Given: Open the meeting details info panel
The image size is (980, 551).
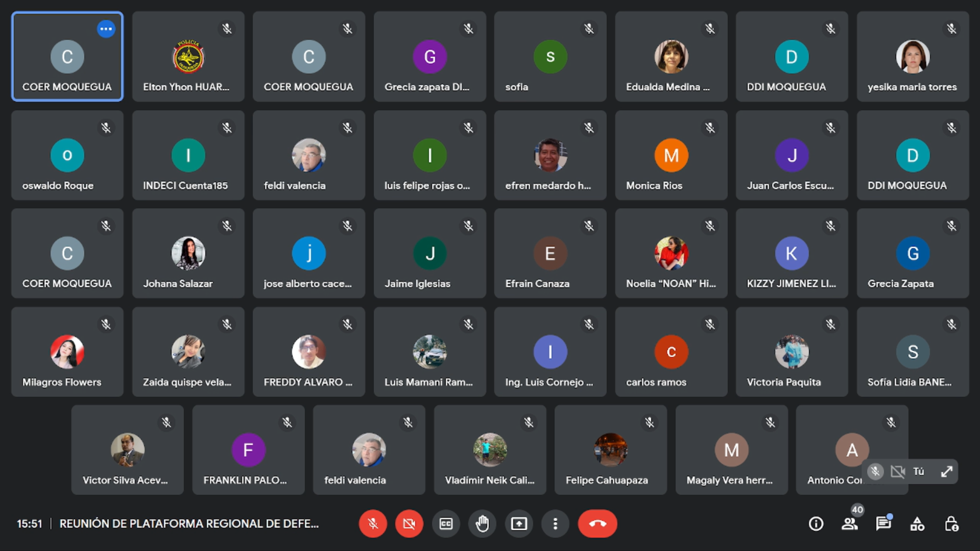Looking at the screenshot, I should (816, 523).
